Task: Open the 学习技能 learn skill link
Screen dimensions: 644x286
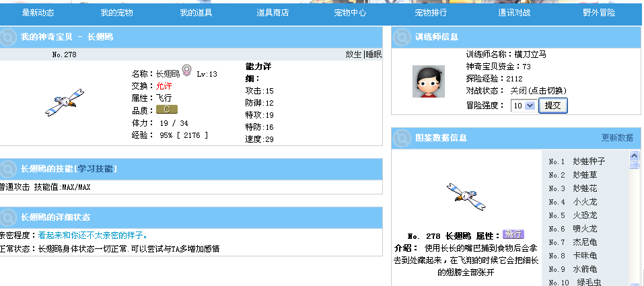Action: 95,168
